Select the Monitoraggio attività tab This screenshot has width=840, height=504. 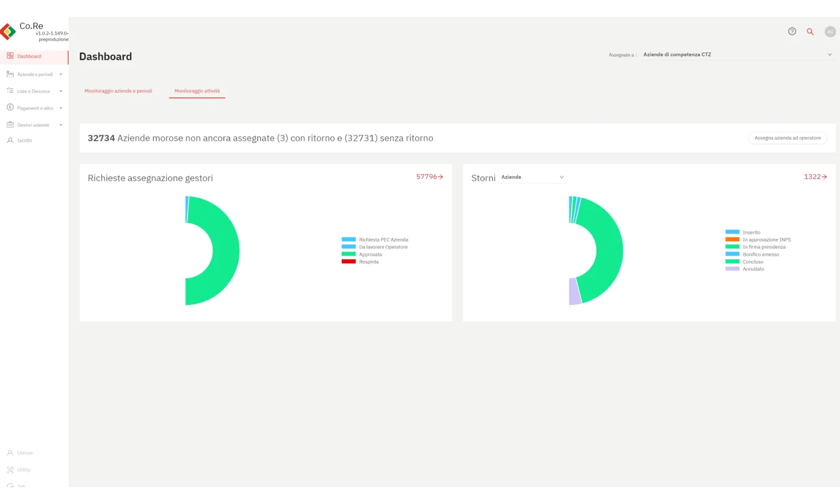[197, 91]
